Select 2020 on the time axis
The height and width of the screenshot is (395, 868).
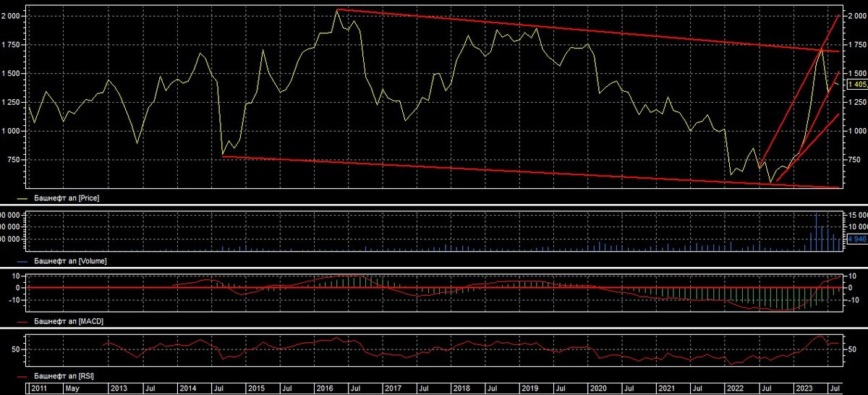point(599,389)
